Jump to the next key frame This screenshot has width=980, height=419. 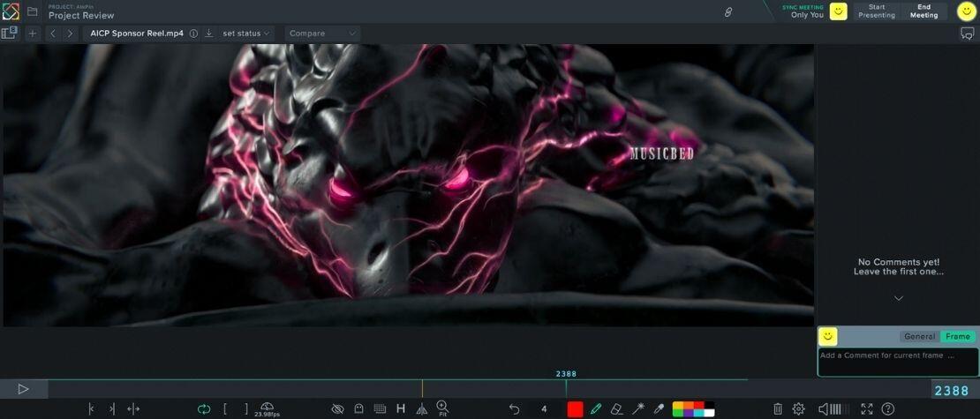112,409
